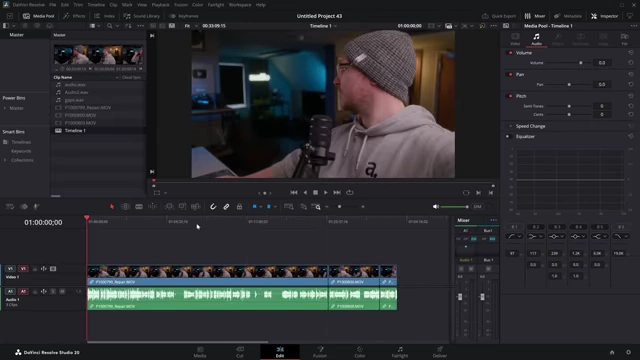640x360 pixels.
Task: Play timeline in reverse
Action: tap(304, 192)
